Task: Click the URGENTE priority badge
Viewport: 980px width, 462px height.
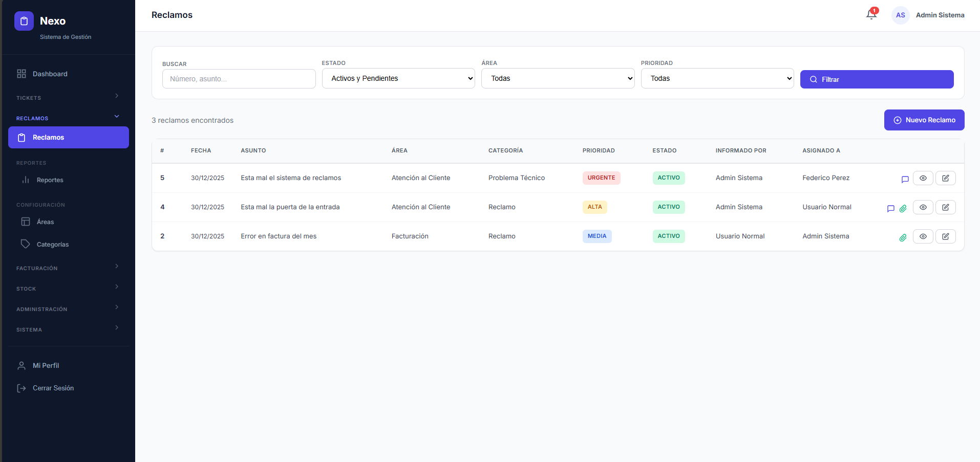Action: click(x=601, y=178)
